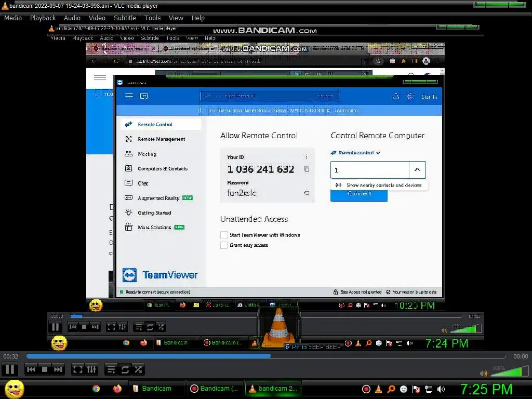Screen dimensions: 532x399
Task: Mute audio via the main speaker icon
Action: (484, 373)
